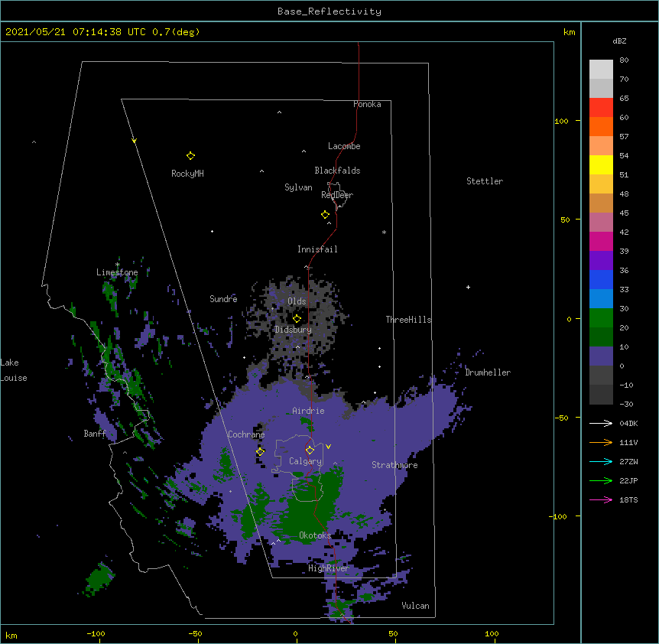Click the green arrow for 22JP
Image resolution: width=659 pixels, height=644 pixels.
(x=601, y=480)
